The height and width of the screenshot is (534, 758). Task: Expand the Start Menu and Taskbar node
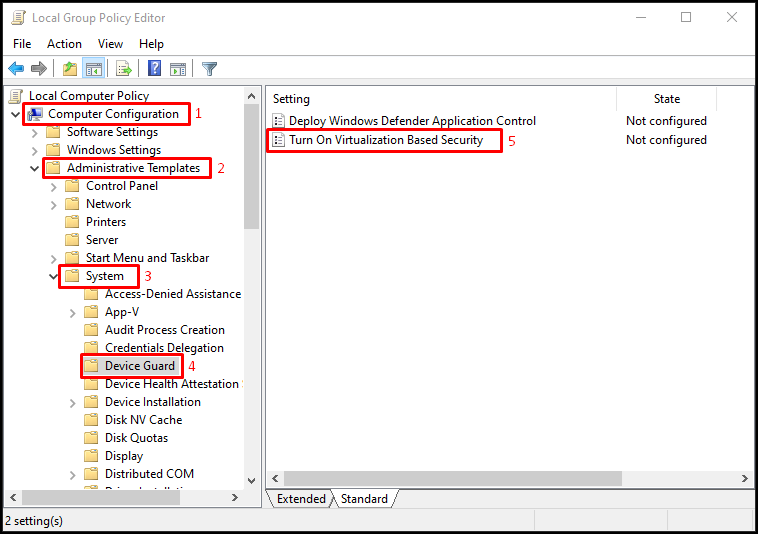click(54, 259)
